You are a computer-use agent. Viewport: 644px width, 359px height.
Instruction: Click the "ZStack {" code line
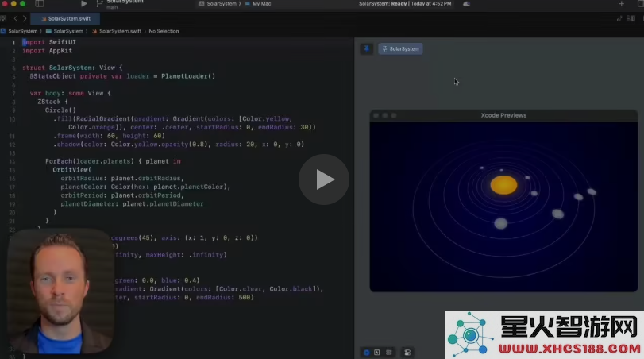[x=53, y=102]
